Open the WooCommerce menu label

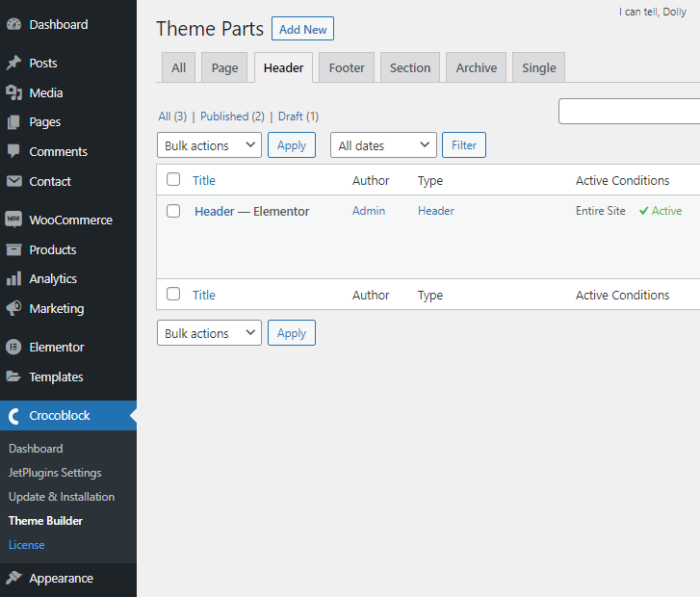pyautogui.click(x=70, y=221)
